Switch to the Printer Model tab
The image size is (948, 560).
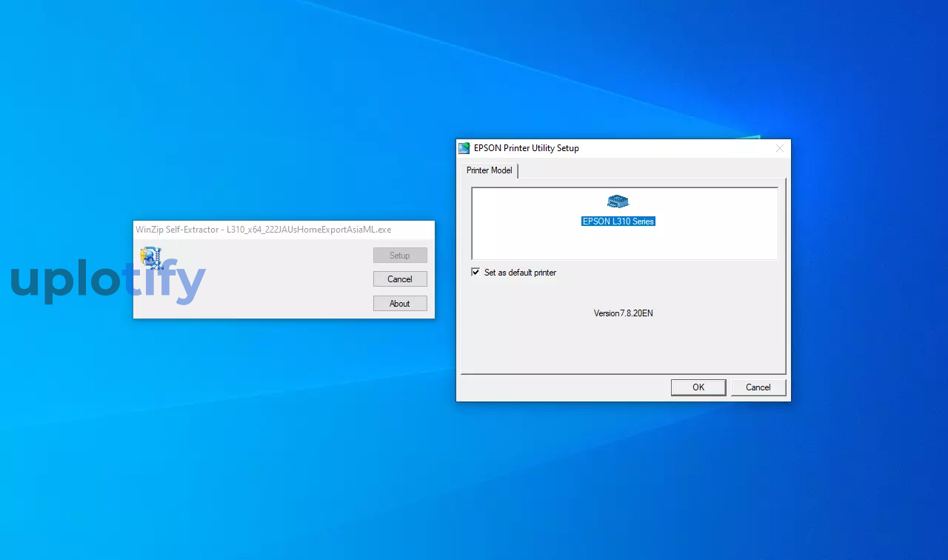(x=489, y=170)
